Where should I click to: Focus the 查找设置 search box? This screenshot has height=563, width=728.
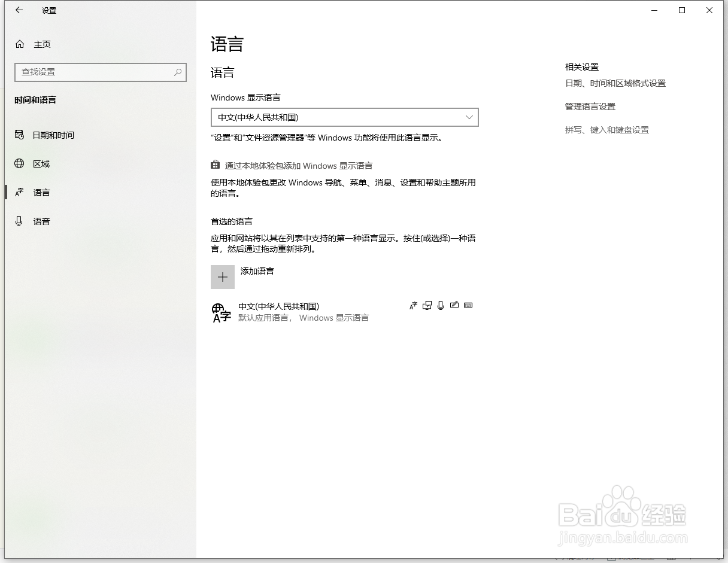[x=101, y=72]
